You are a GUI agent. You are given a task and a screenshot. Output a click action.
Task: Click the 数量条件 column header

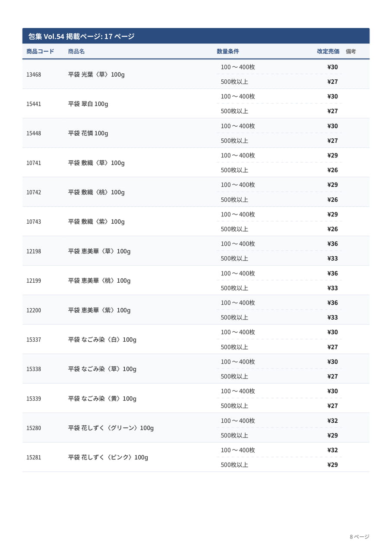click(228, 51)
